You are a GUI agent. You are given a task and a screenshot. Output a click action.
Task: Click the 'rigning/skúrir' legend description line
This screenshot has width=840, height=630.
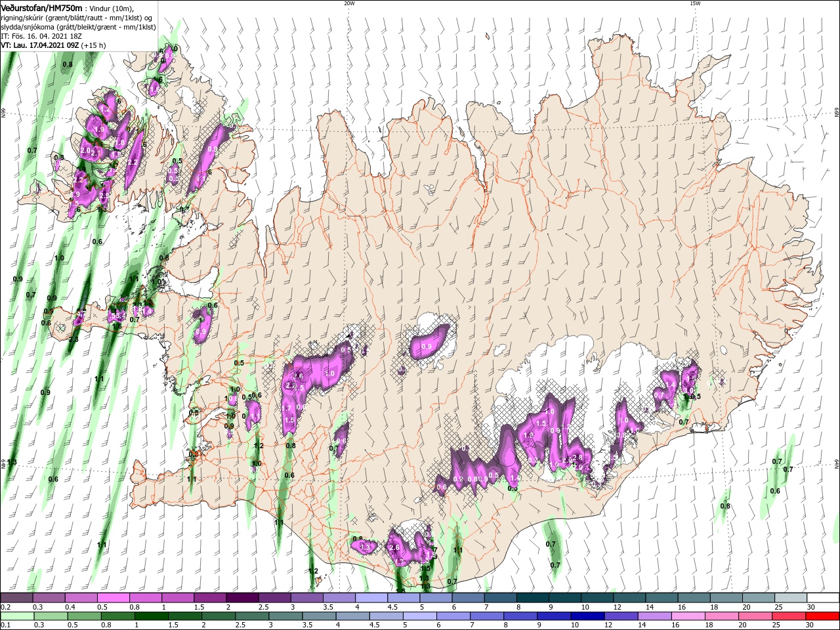[x=77, y=18]
